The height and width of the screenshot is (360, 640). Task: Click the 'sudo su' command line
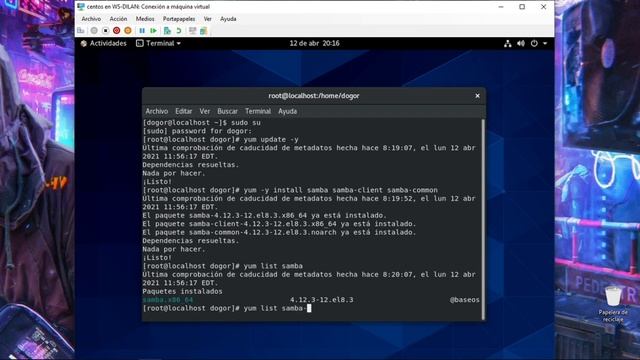(x=202, y=122)
